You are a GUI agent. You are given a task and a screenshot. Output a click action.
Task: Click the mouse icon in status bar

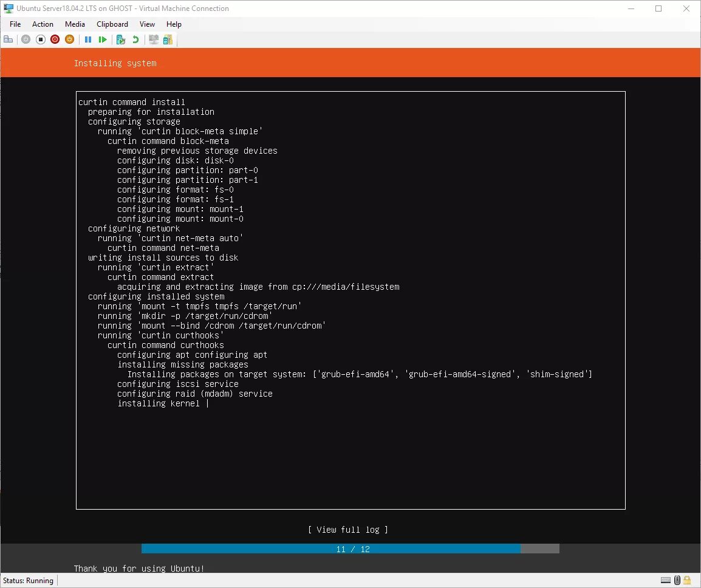pos(677,580)
